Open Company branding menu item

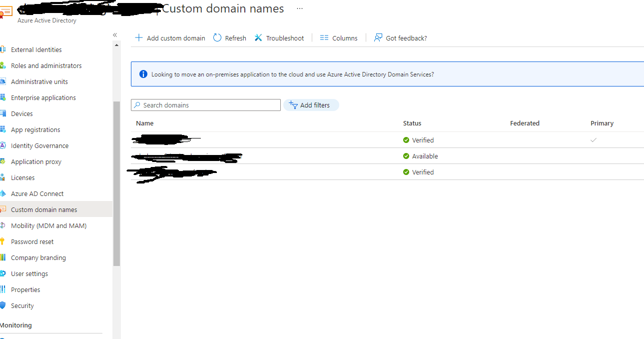click(38, 257)
